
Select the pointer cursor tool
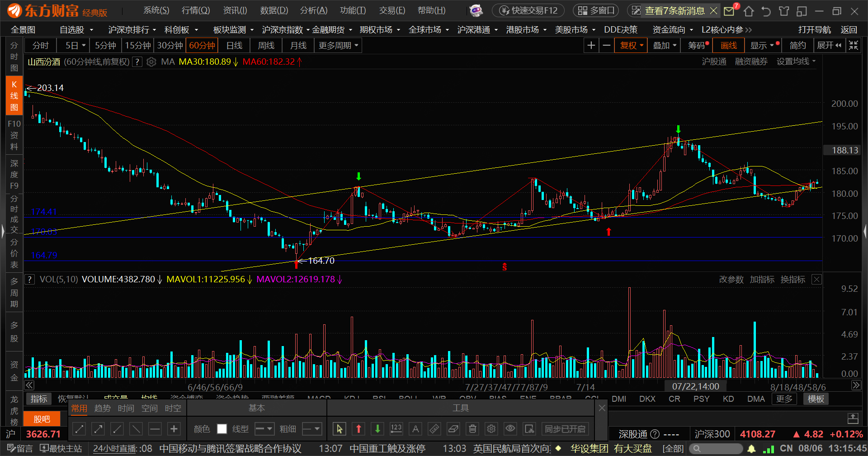pos(340,428)
